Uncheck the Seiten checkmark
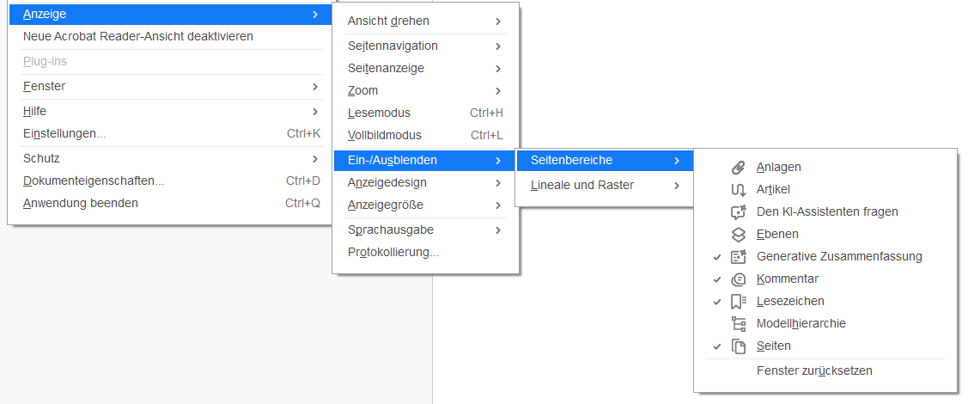This screenshot has height=404, width=980. click(x=717, y=346)
